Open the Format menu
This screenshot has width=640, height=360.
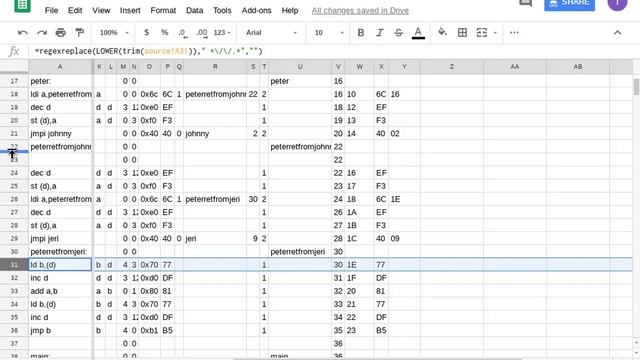click(163, 11)
